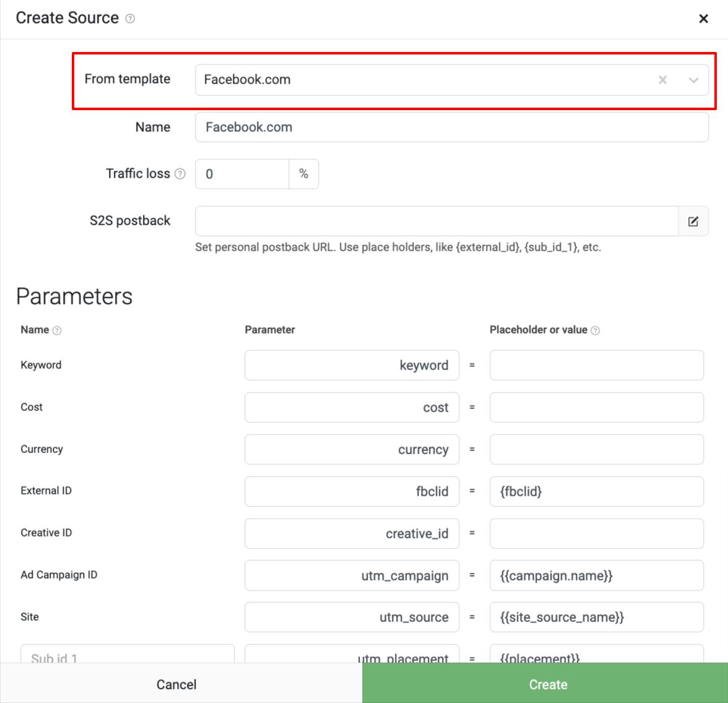The width and height of the screenshot is (728, 703).
Task: Edit the cost parameter field
Action: tap(352, 407)
